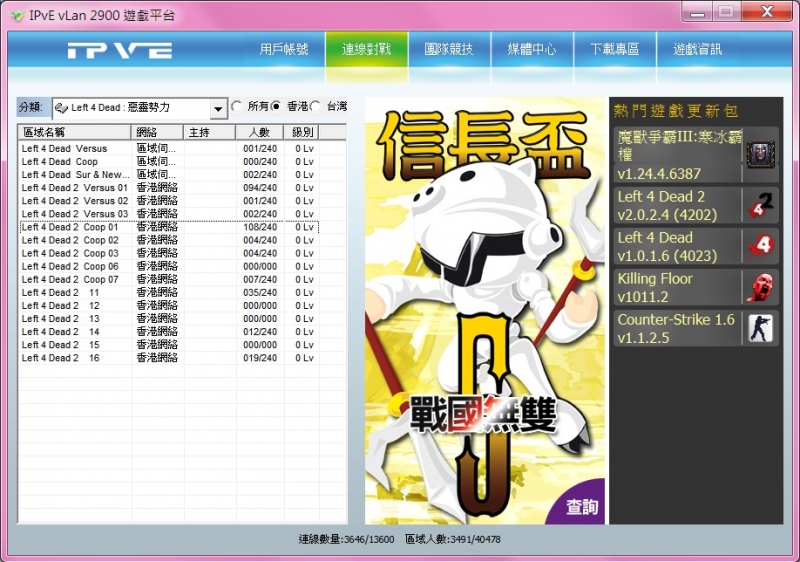
Task: Select Left 4 Dead 2 Versus 03 room
Action: click(169, 214)
